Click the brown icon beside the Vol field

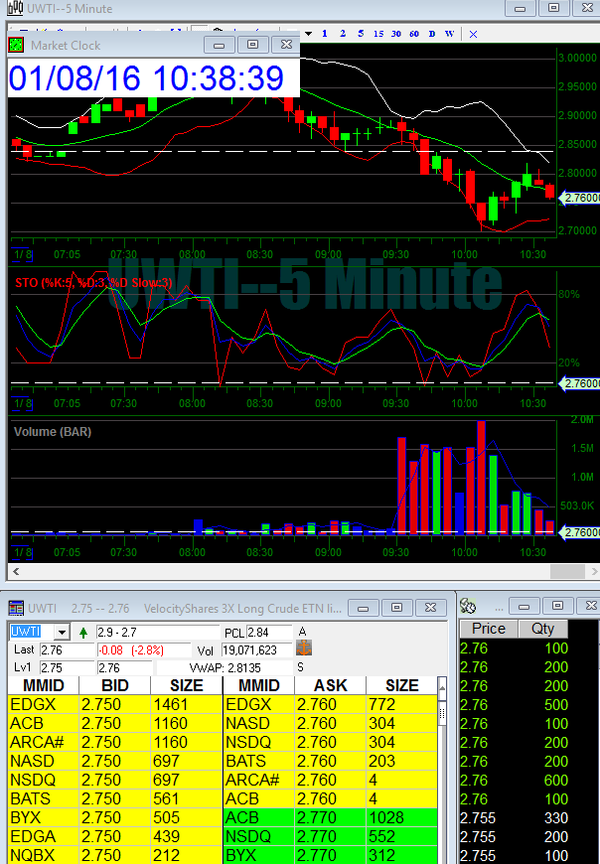[304, 649]
